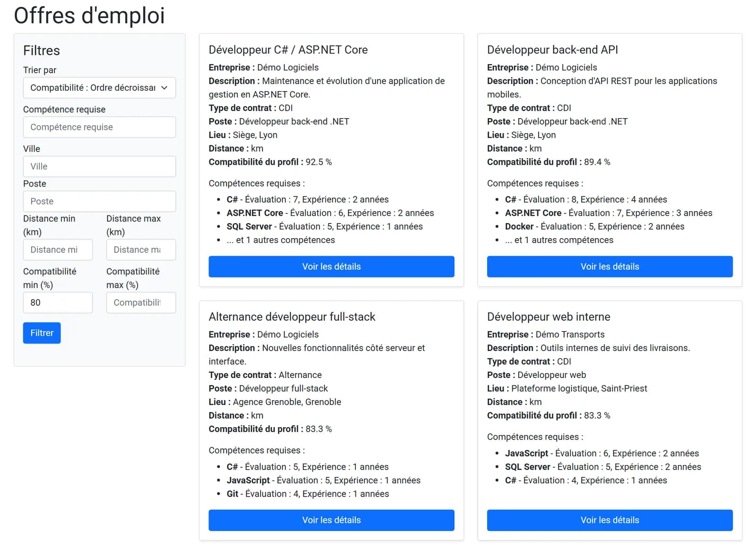The height and width of the screenshot is (549, 756).
Task: View details for Développeur back-end API
Action: click(610, 266)
